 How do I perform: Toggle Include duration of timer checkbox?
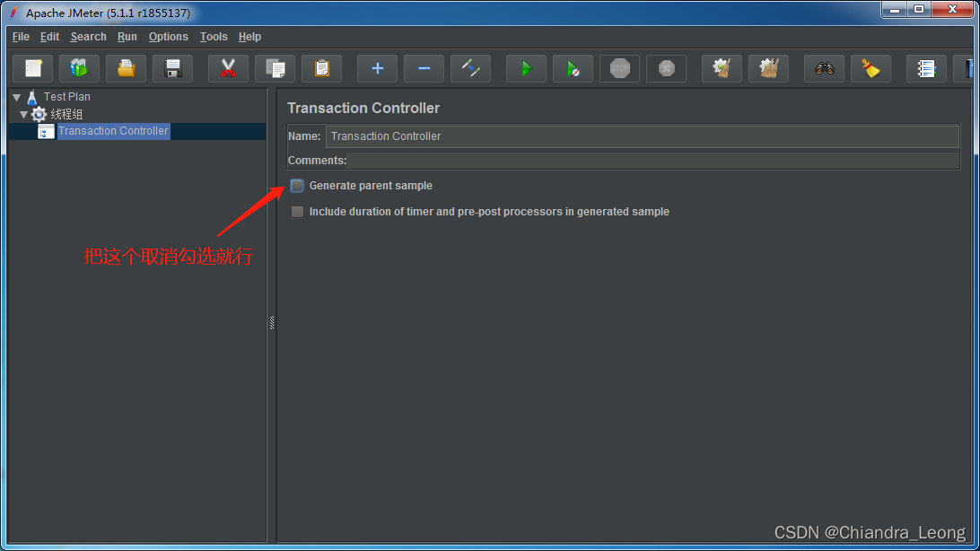(297, 212)
